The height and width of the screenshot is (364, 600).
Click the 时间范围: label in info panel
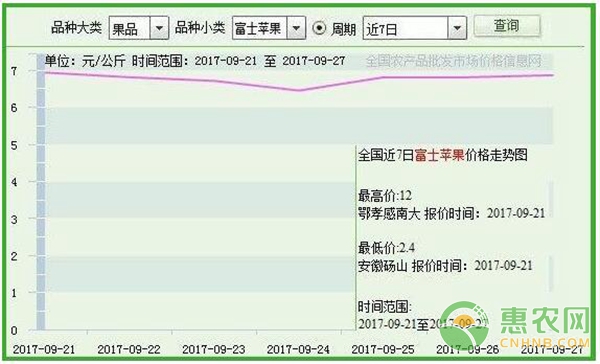click(385, 307)
